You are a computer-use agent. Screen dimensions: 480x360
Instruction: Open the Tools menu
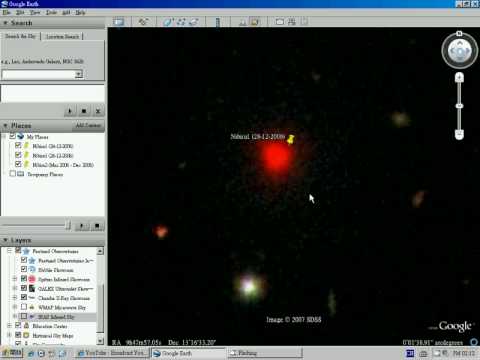click(51, 12)
